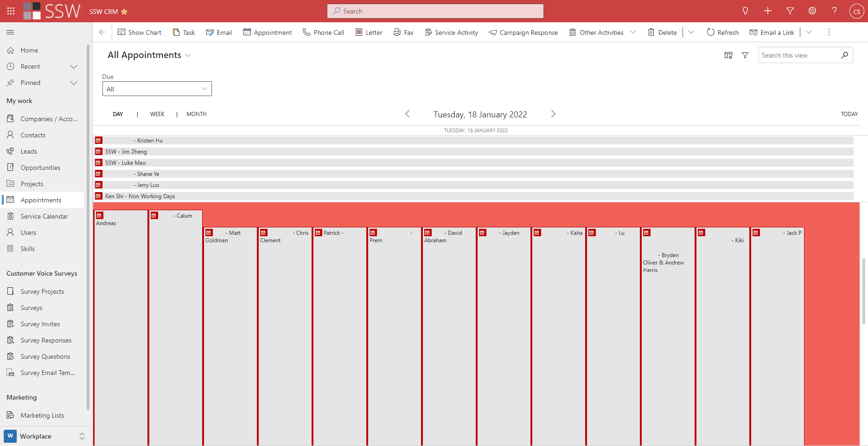Click the advanced find funnel icon in header
Viewport: 868px width, 446px height.
[x=790, y=11]
